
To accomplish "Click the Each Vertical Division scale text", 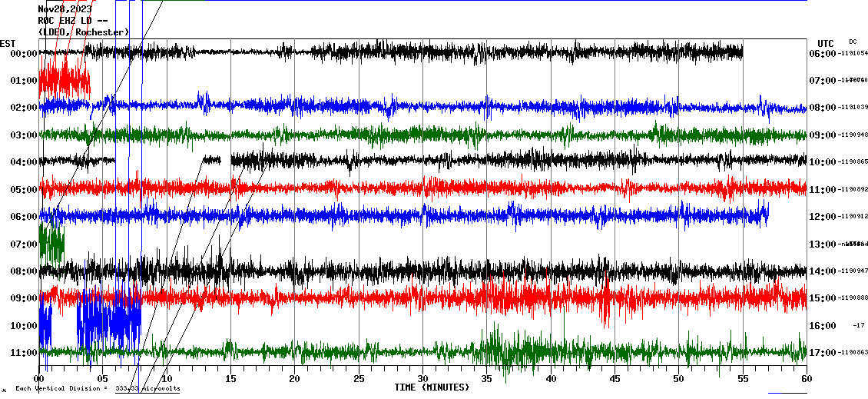I will (98, 389).
